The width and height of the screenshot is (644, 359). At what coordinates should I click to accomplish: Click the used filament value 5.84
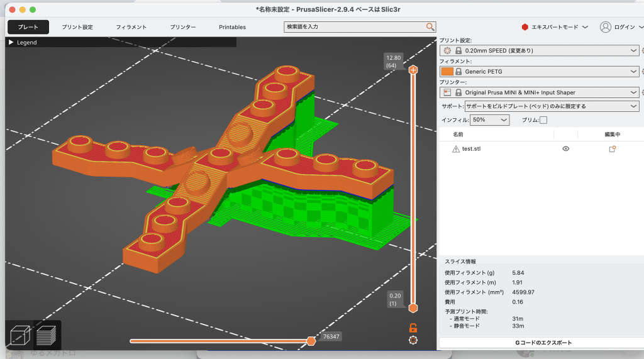click(518, 273)
